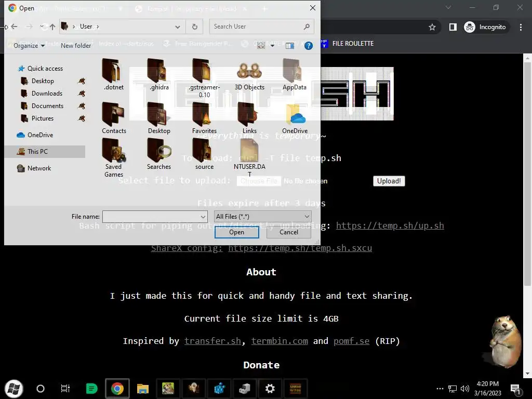Image resolution: width=532 pixels, height=399 pixels.
Task: Click the New folder button
Action: (x=76, y=46)
